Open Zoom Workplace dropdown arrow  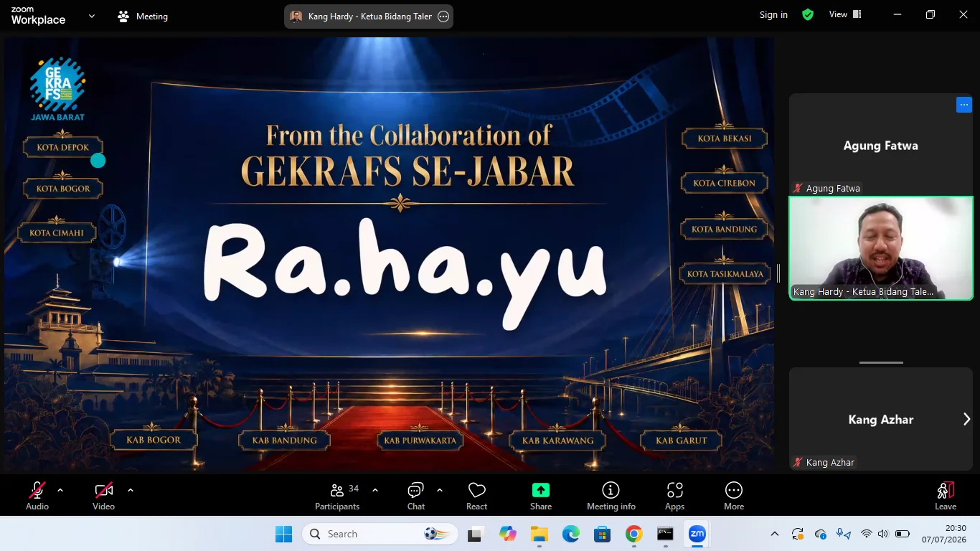tap(92, 16)
